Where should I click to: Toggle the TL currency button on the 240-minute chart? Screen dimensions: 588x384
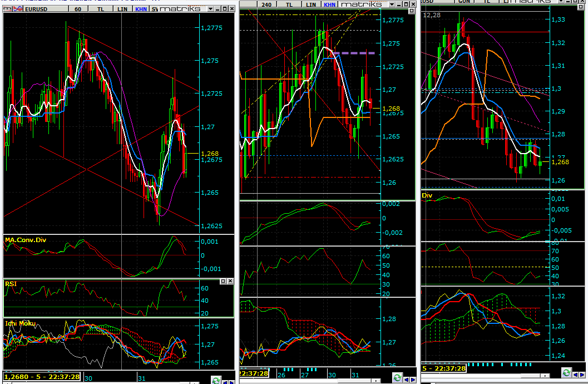[289, 4]
